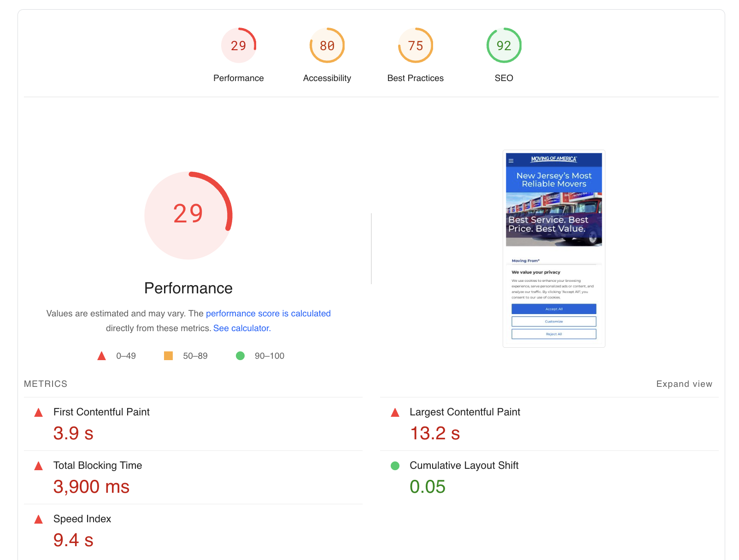Click the First Contentful Paint metric title

pos(101,412)
